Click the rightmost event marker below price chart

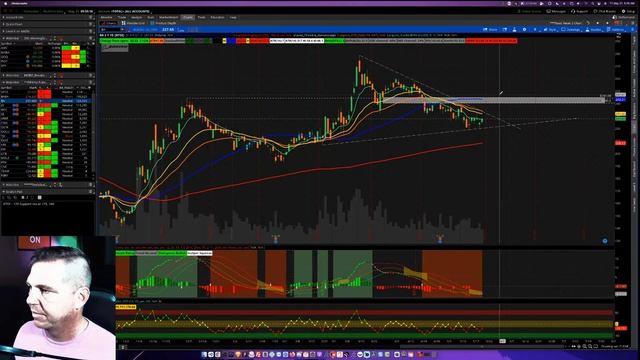pos(440,238)
